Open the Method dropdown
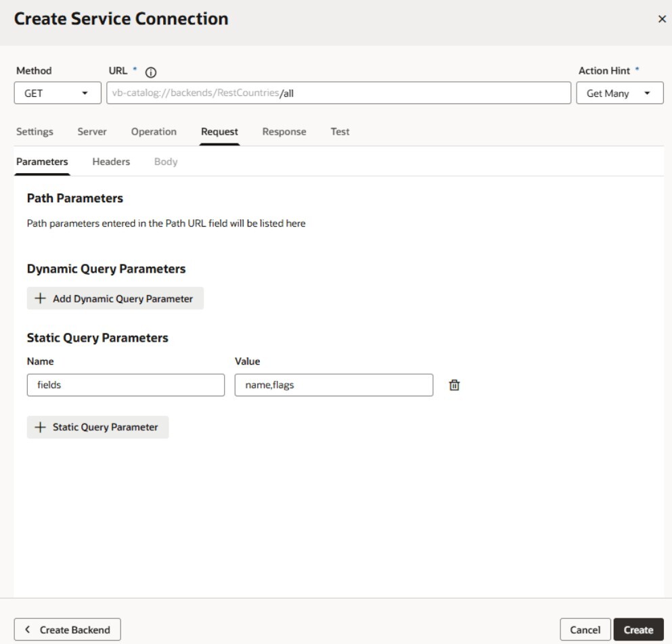Viewport: 672px width, 644px height. [58, 93]
